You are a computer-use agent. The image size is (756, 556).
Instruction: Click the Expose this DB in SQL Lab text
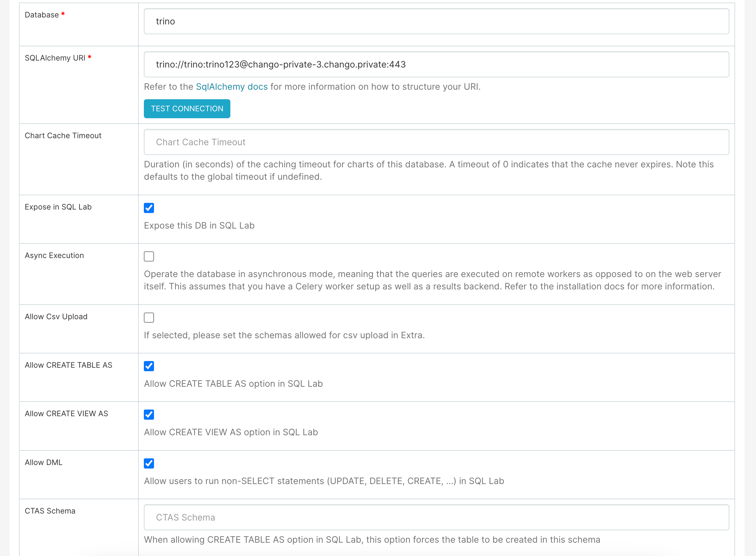point(199,225)
